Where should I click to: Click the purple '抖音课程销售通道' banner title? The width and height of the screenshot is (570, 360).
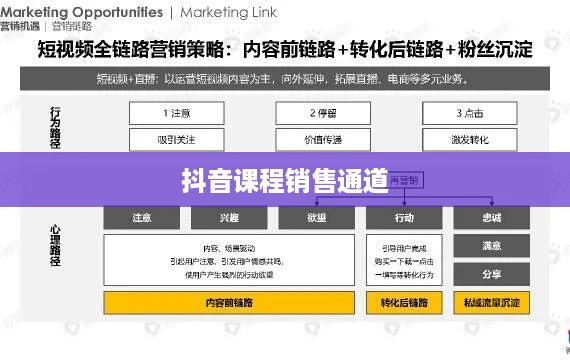[x=285, y=180]
